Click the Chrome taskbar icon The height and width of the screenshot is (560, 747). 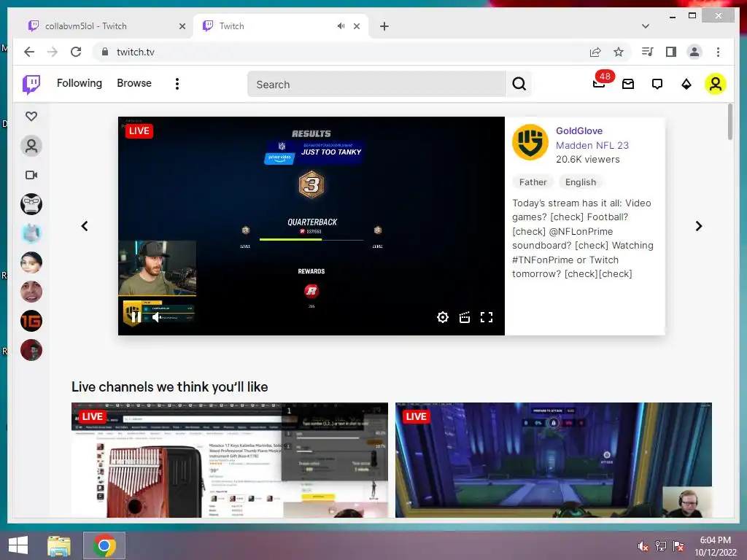point(104,545)
